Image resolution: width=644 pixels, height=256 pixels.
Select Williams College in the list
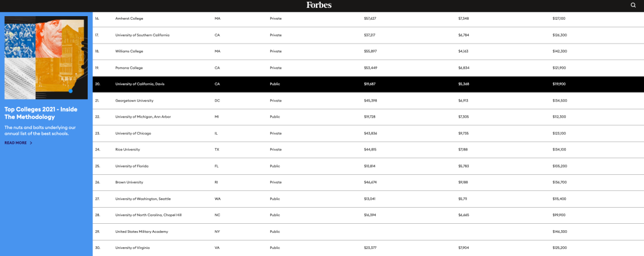tap(129, 51)
